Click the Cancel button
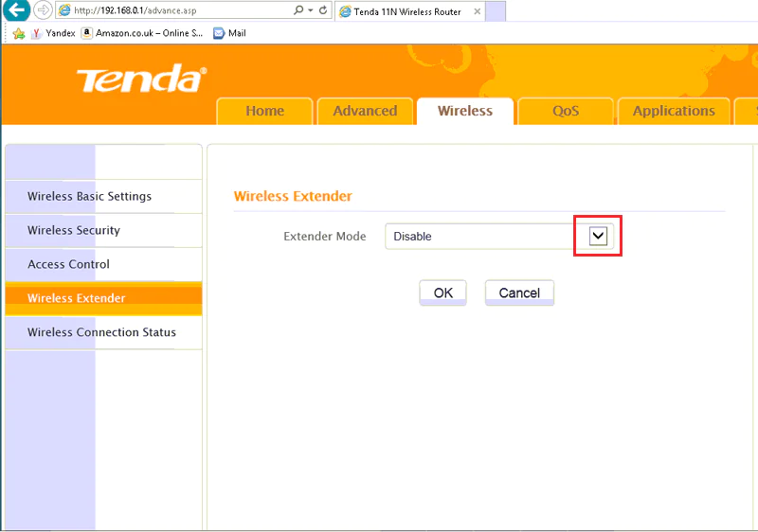 pyautogui.click(x=519, y=293)
